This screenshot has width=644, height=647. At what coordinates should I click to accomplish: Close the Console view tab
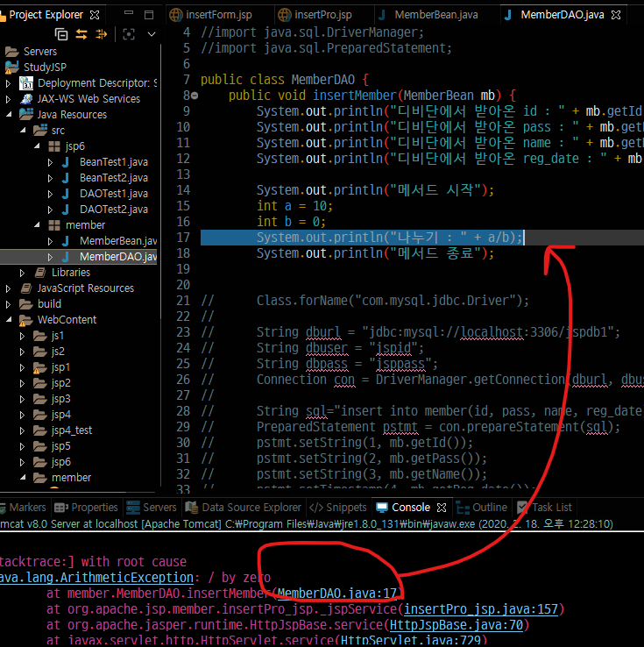[x=442, y=508]
